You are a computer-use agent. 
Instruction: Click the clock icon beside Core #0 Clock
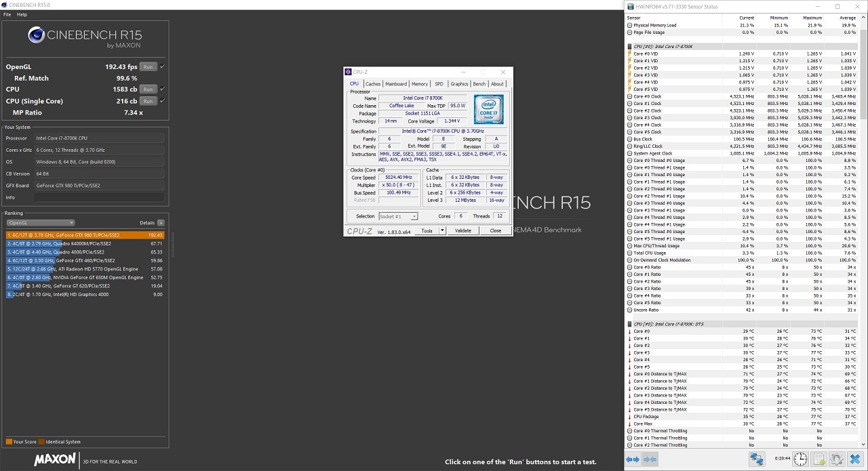point(630,96)
